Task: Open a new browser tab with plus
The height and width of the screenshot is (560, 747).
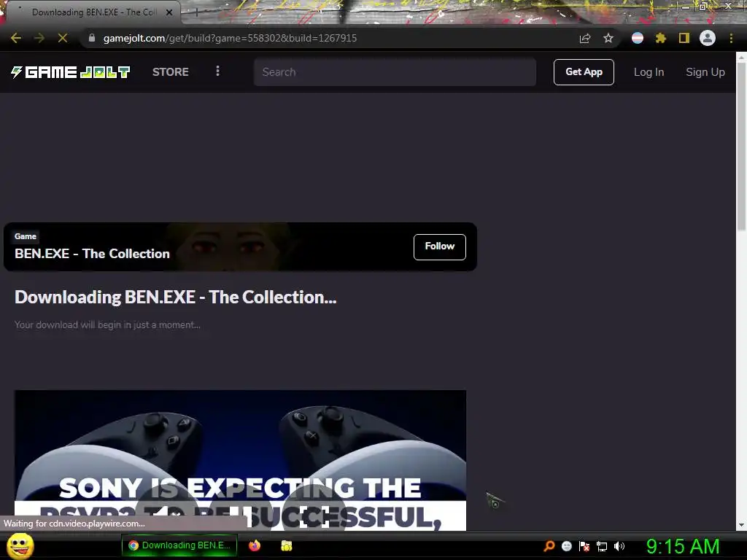Action: pos(196,12)
